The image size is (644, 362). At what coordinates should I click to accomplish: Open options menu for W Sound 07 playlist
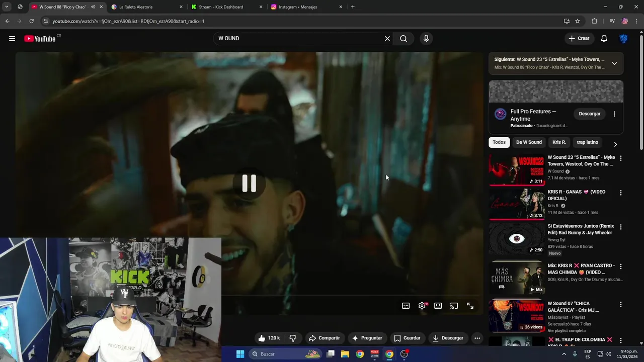coord(621,305)
